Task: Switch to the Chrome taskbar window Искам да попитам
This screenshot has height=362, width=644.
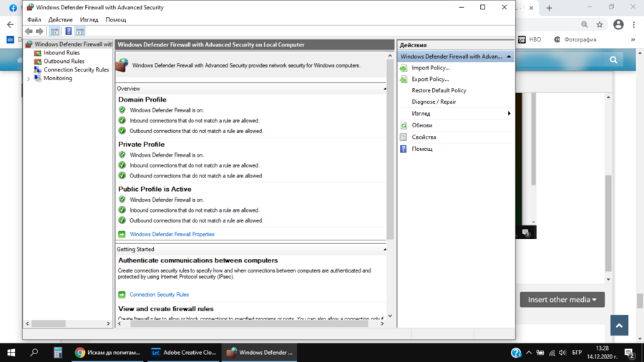Action: coord(107,353)
